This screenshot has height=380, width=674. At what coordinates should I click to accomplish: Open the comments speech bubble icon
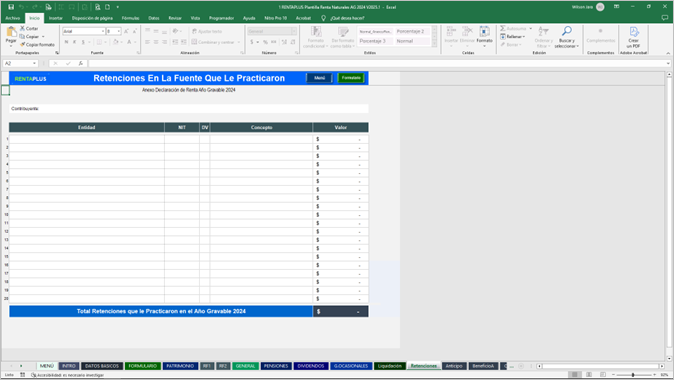[x=665, y=18]
